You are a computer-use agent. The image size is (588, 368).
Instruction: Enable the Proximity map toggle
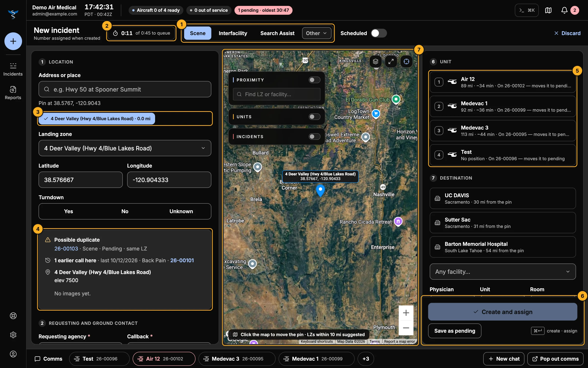(314, 80)
